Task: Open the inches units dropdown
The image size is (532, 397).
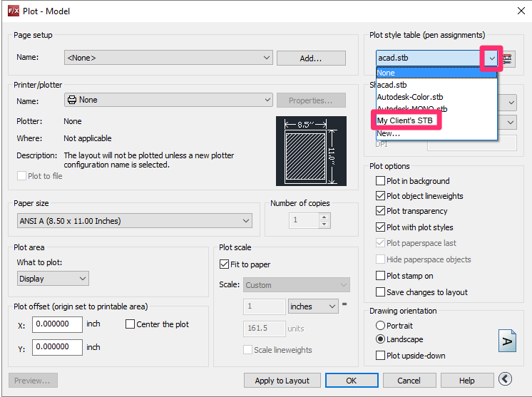Action: 313,306
